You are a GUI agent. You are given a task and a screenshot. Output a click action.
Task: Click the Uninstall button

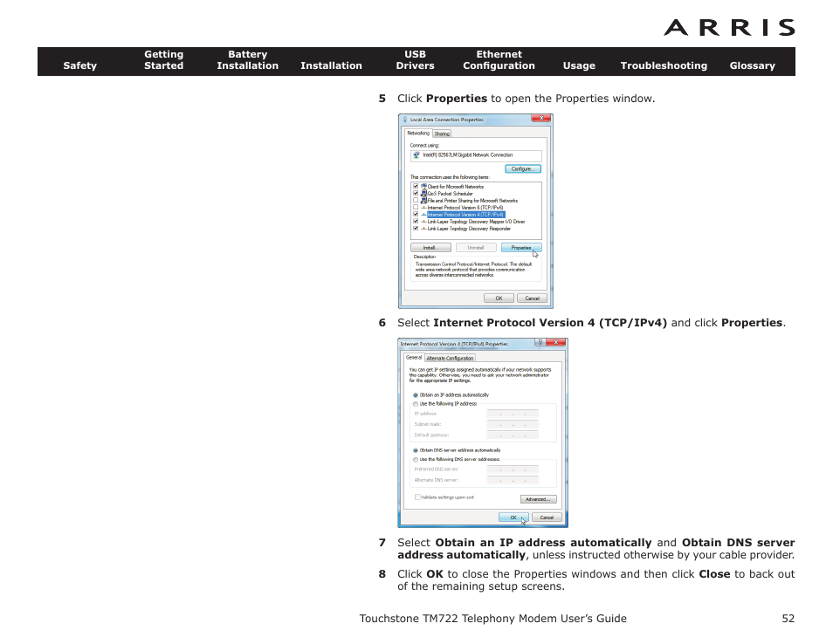tap(476, 248)
